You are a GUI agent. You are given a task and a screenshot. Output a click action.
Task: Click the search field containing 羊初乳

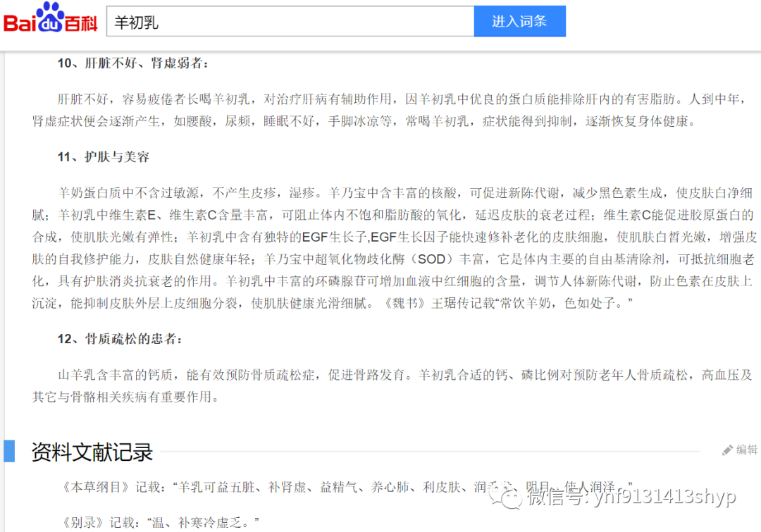coord(290,21)
